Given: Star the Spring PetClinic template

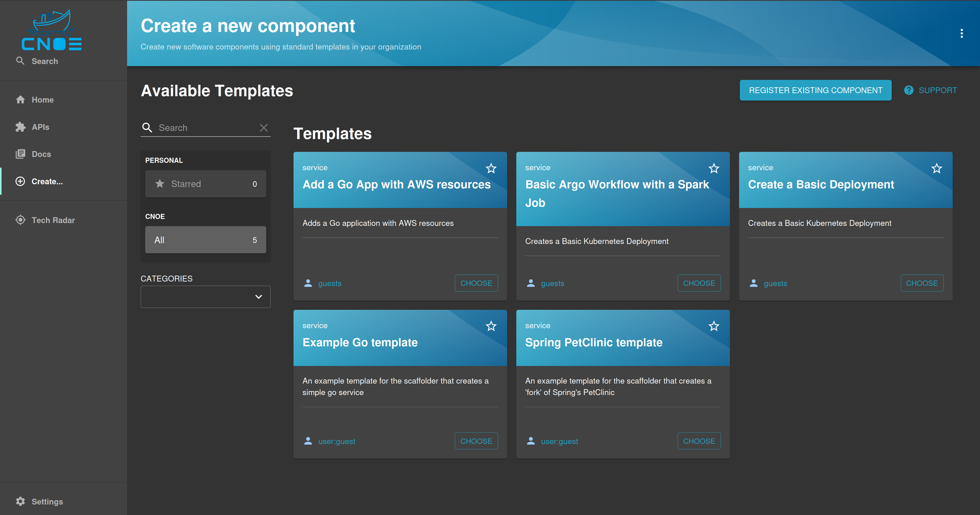Looking at the screenshot, I should tap(714, 326).
